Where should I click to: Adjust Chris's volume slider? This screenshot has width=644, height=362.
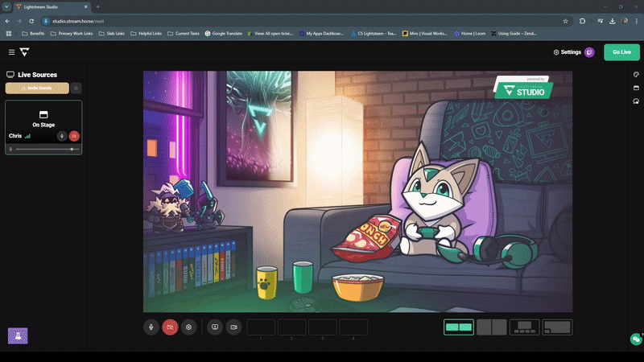(x=47, y=150)
